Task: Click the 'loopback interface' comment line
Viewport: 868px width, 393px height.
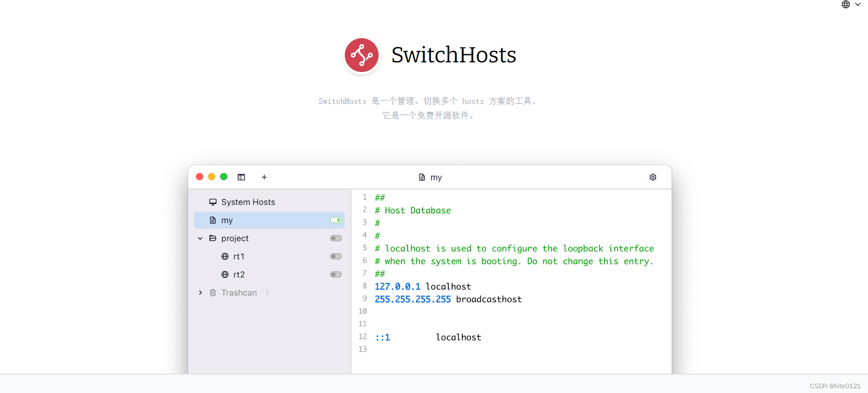Action: [515, 248]
